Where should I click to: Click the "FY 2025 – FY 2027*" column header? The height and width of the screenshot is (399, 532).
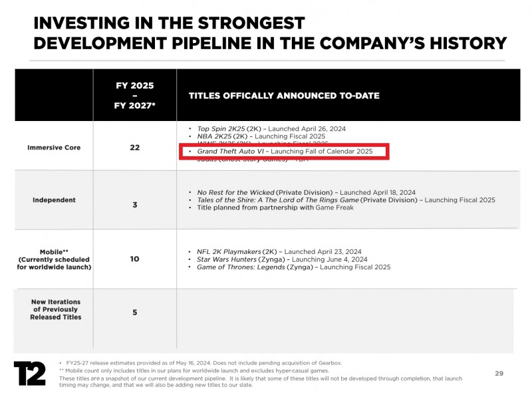[x=134, y=95]
